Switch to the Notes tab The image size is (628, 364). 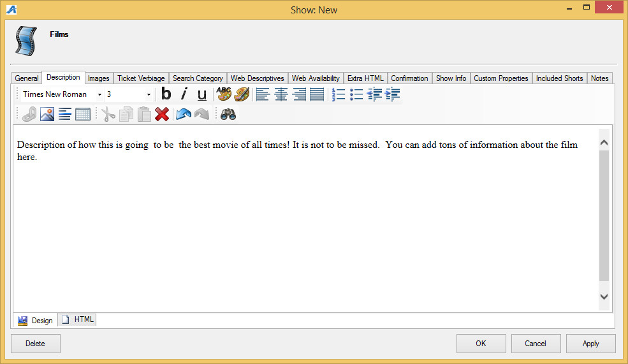click(599, 78)
